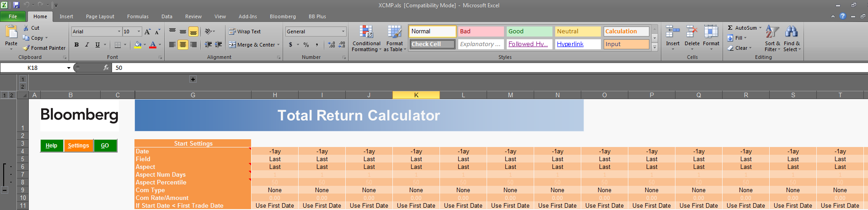The image size is (868, 210).
Task: Switch to the Page Layout tab
Action: pos(100,16)
